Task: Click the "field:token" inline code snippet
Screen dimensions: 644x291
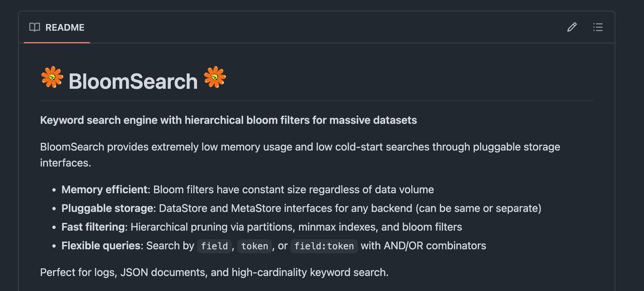Action: pyautogui.click(x=324, y=246)
